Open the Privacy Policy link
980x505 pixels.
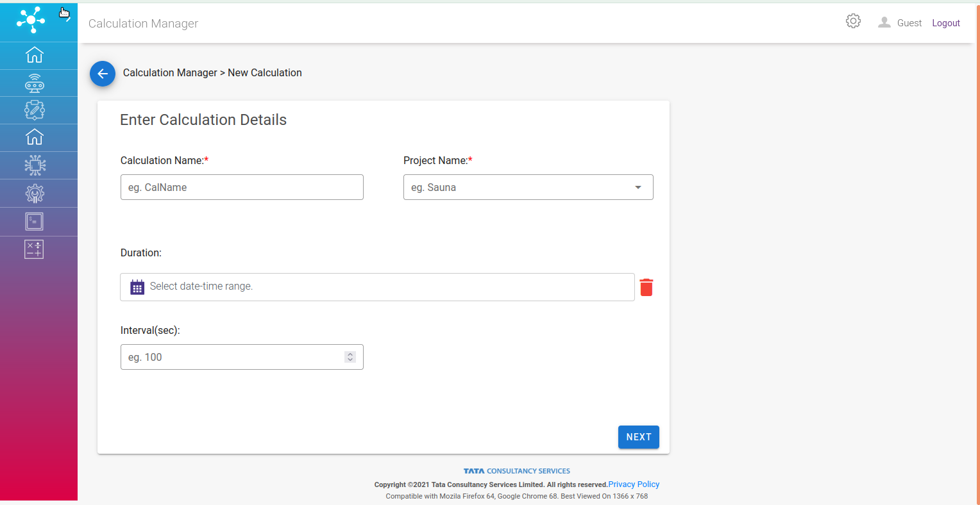634,484
